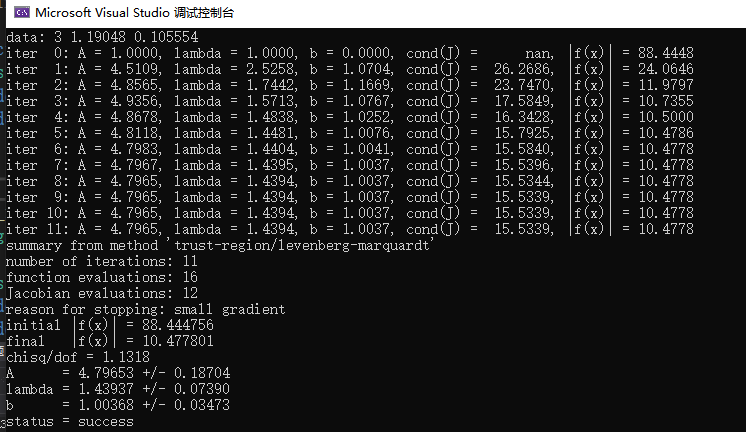Image resolution: width=746 pixels, height=432 pixels.
Task: Click the console app icon in title bar
Action: tap(22, 12)
